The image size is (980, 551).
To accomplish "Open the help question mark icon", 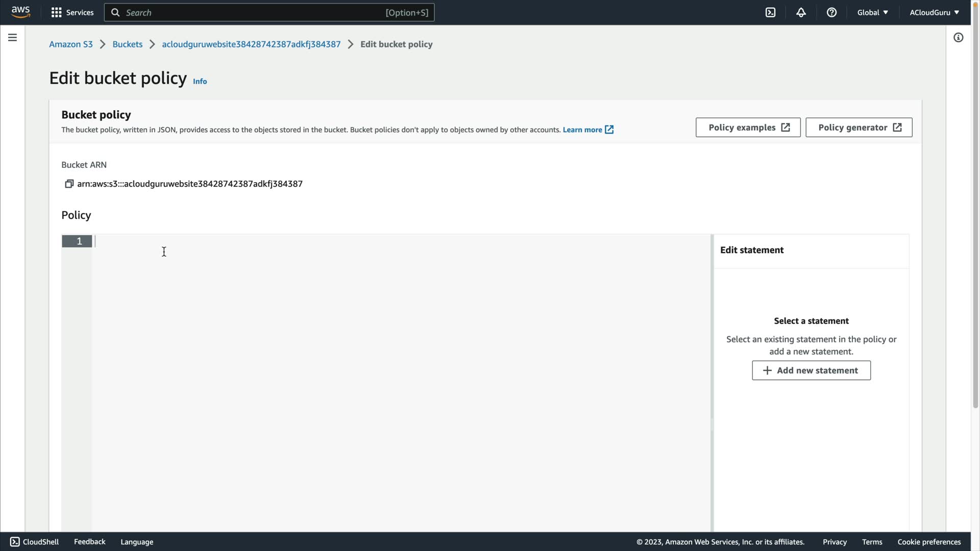I will tap(831, 12).
